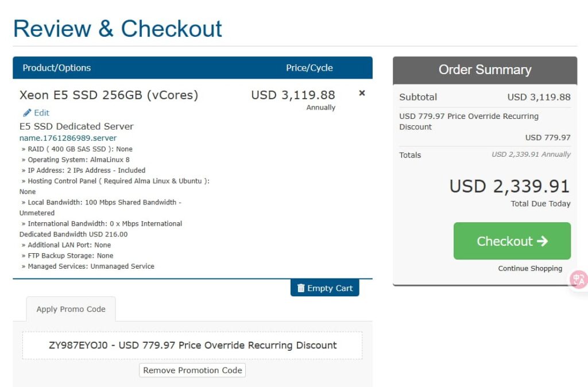The height and width of the screenshot is (387, 588).
Task: Click the applied promo code ZY987EYOJ0 box
Action: pos(192,345)
